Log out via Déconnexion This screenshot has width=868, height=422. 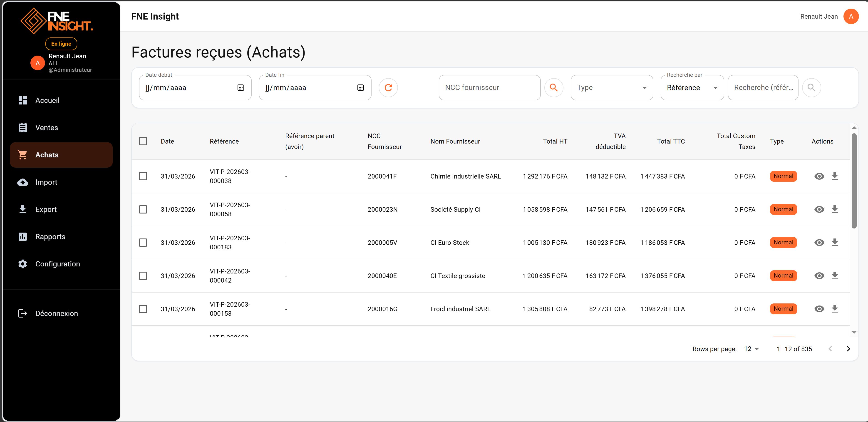click(56, 313)
